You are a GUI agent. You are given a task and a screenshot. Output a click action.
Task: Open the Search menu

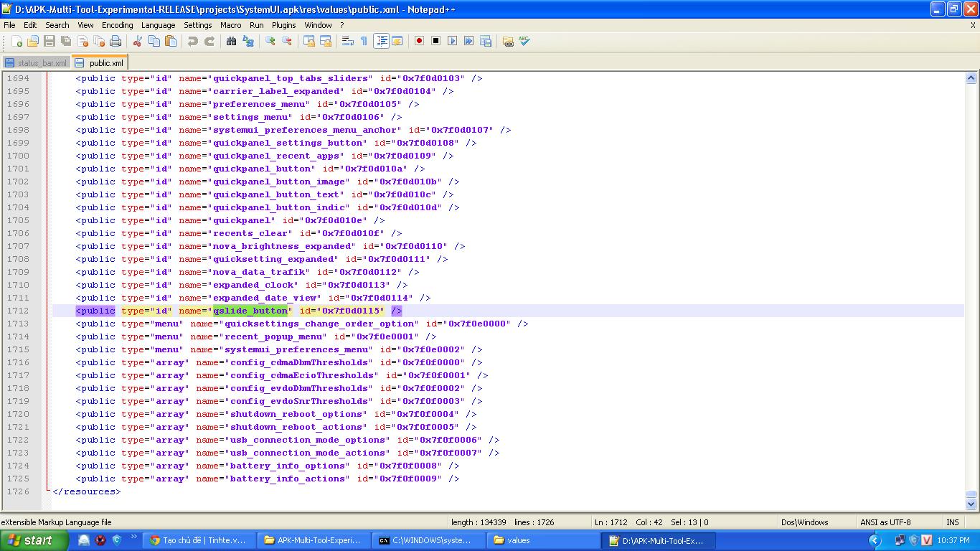coord(57,25)
